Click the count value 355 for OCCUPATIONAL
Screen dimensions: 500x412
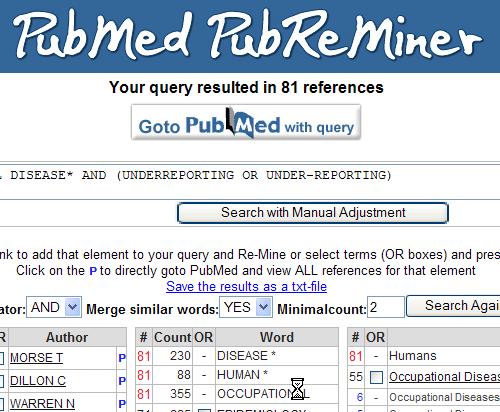pos(180,394)
